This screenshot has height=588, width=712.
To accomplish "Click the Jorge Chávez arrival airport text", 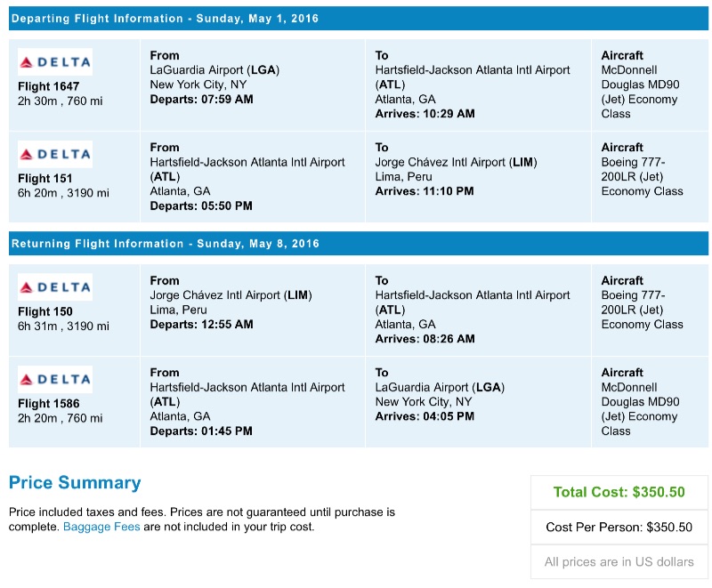I will coord(456,163).
